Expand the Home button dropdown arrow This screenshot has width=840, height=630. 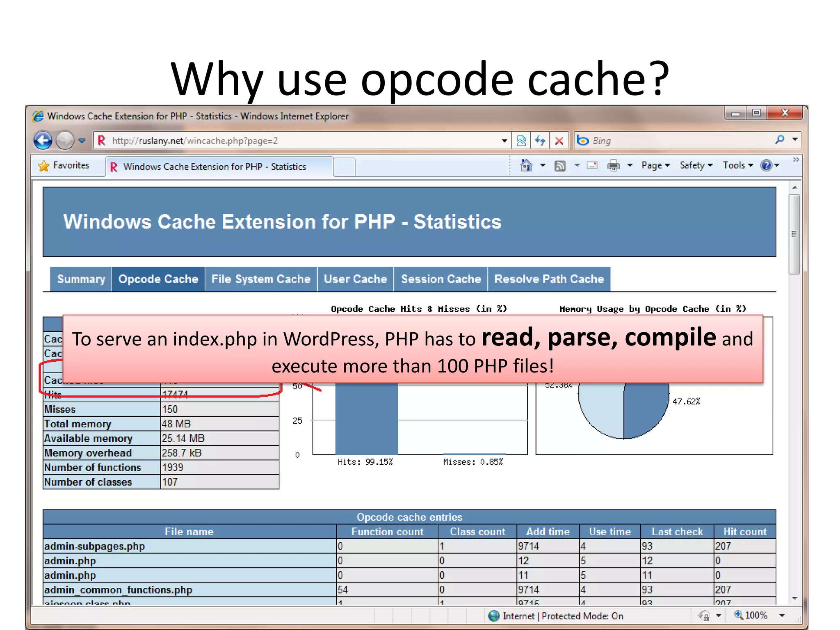point(543,165)
